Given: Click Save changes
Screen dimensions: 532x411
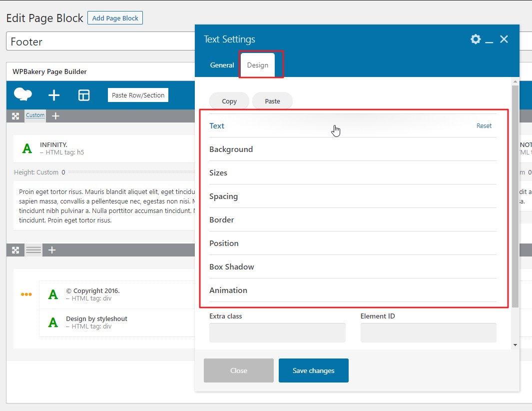Looking at the screenshot, I should [314, 370].
